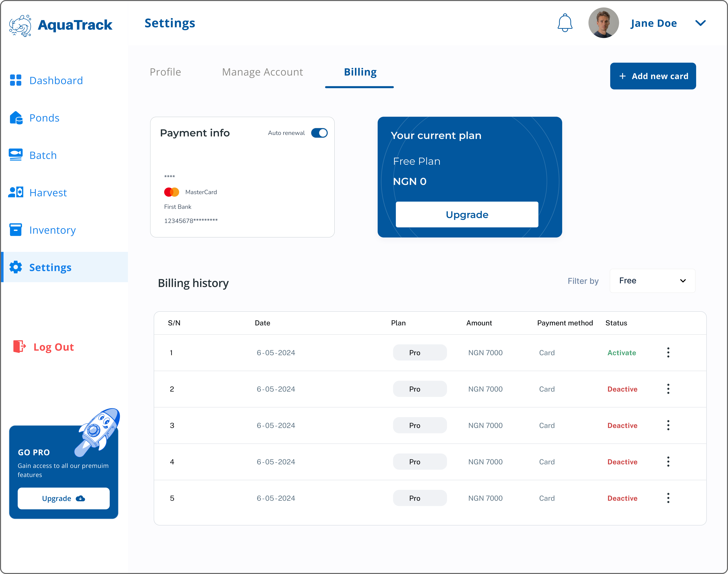The width and height of the screenshot is (728, 574).
Task: Select the Inventory icon
Action: (x=16, y=230)
